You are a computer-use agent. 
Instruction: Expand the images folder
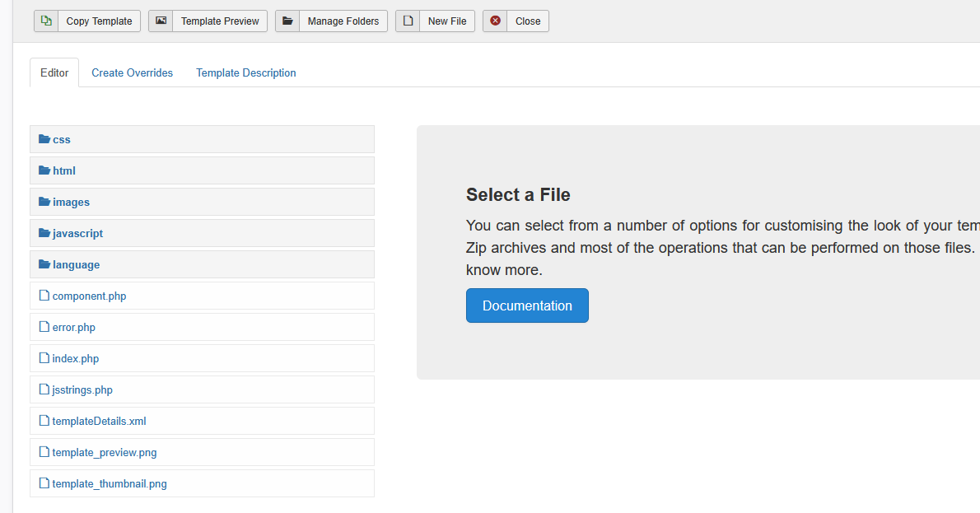click(70, 203)
